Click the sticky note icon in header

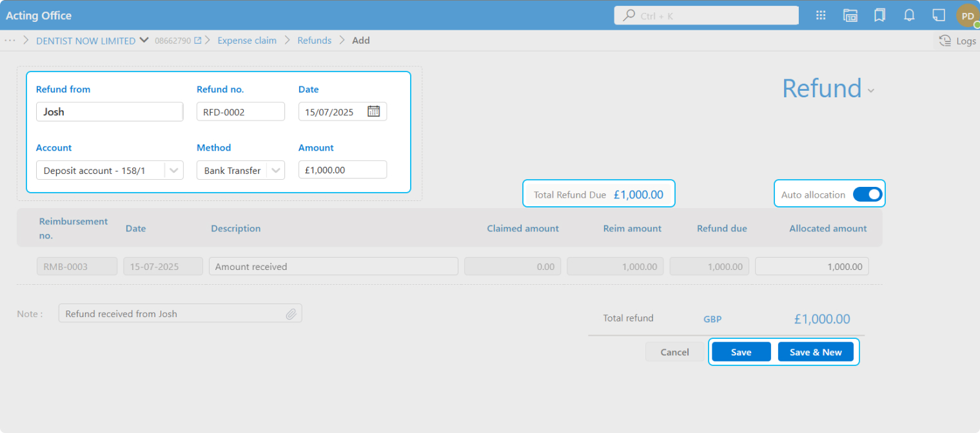coord(939,15)
